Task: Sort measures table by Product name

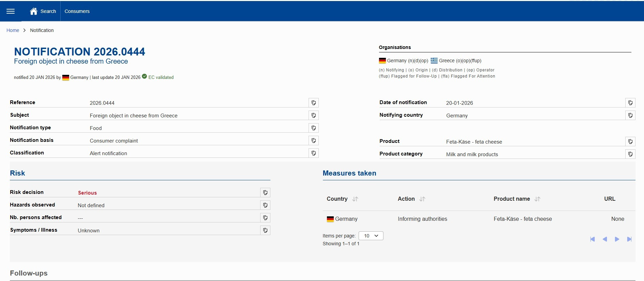Action: click(537, 199)
